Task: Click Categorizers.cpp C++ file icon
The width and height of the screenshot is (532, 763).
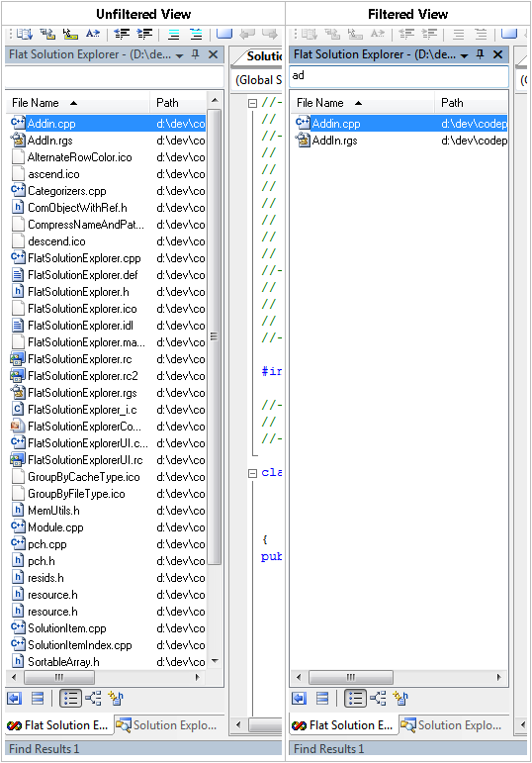Action: [18, 190]
